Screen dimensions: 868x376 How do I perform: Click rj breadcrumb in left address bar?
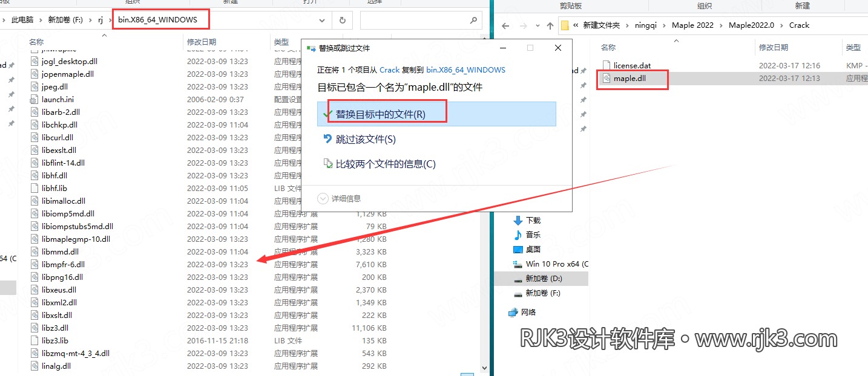[x=100, y=20]
